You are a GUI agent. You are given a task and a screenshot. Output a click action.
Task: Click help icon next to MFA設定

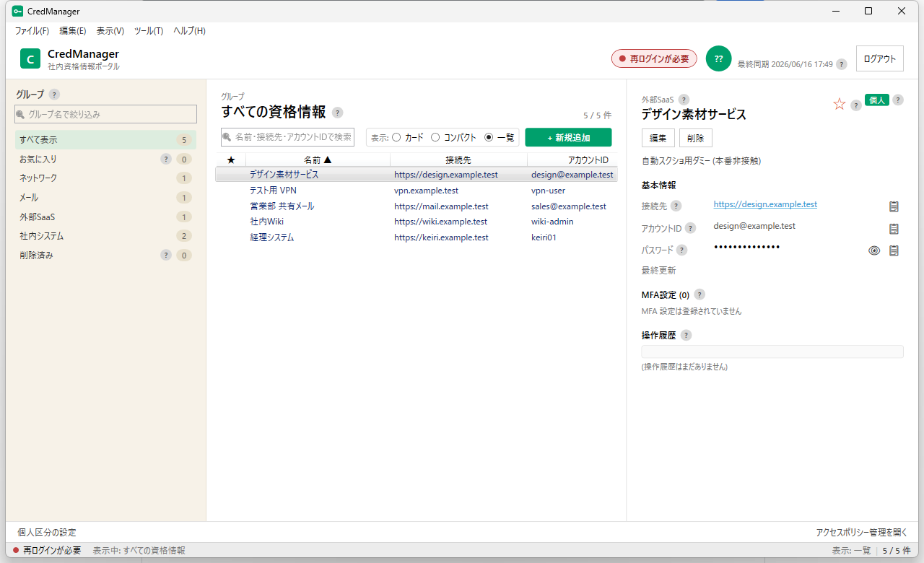point(699,294)
